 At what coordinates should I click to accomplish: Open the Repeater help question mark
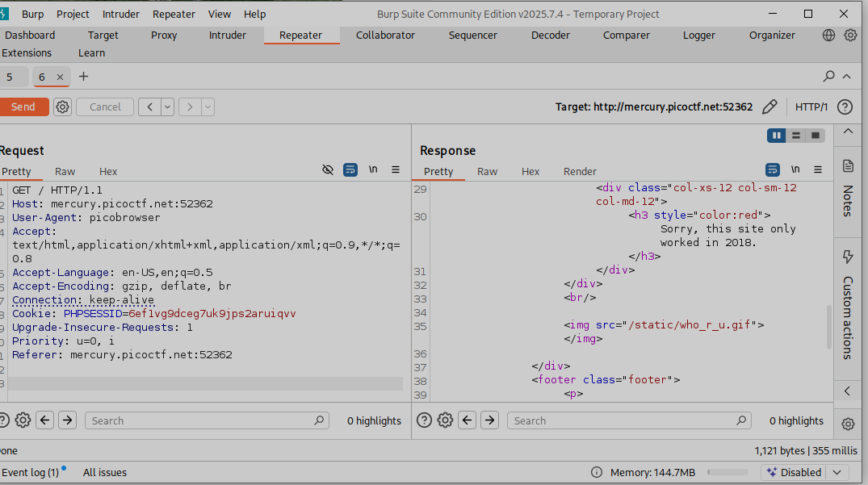coord(845,107)
